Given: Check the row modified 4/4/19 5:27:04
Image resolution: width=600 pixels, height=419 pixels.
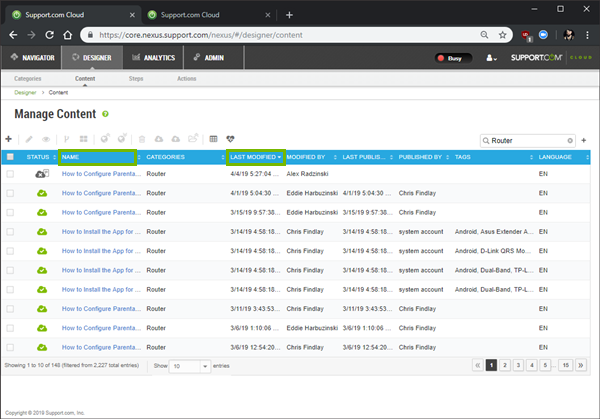Looking at the screenshot, I should [x=10, y=174].
